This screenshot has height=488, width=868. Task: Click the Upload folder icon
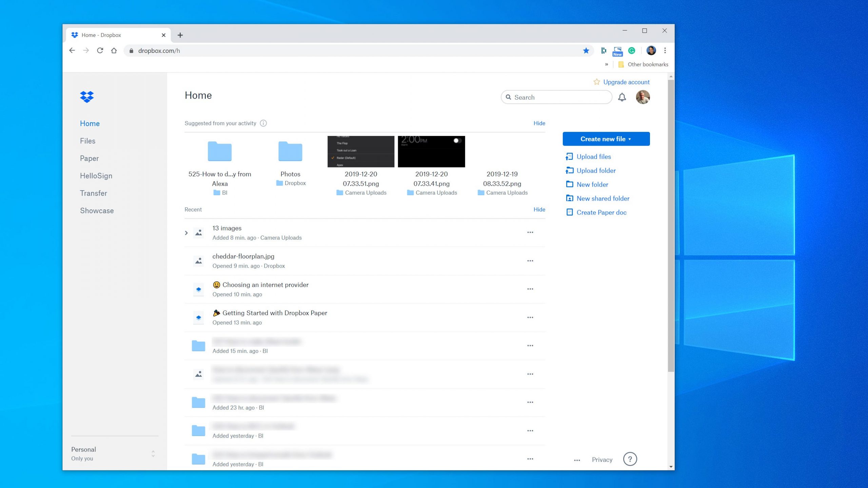tap(570, 170)
